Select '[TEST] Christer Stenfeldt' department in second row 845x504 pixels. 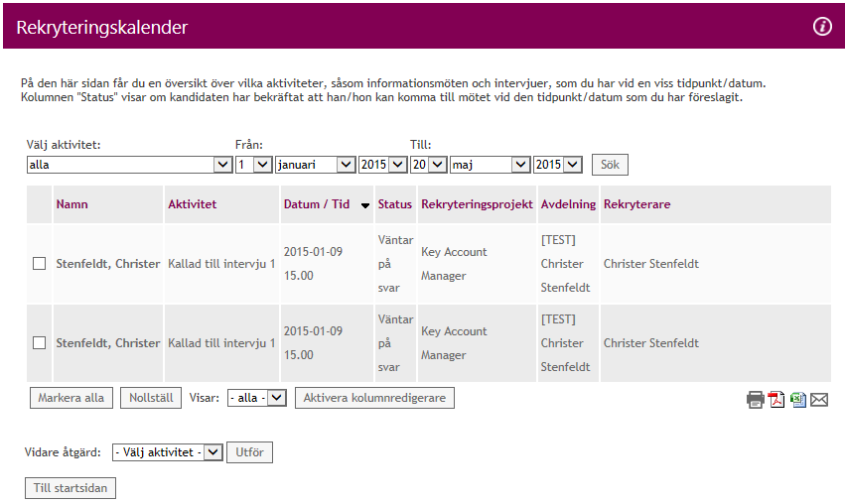[x=565, y=343]
